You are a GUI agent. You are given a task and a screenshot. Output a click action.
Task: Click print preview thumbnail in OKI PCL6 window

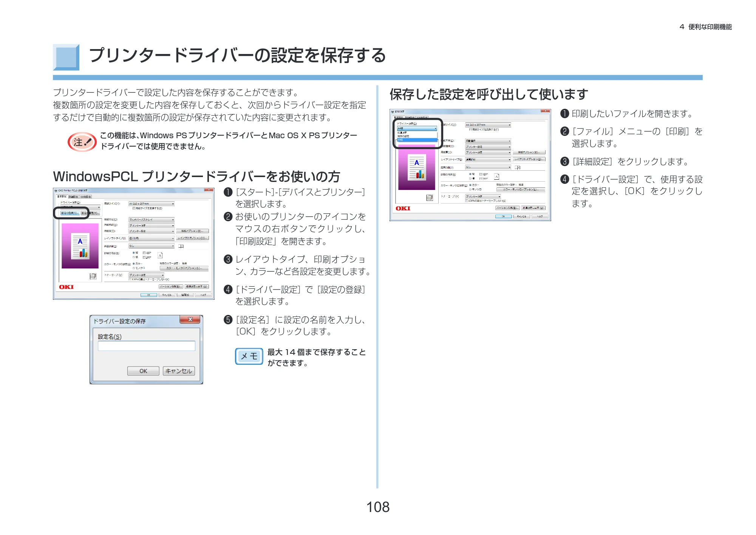coord(80,246)
